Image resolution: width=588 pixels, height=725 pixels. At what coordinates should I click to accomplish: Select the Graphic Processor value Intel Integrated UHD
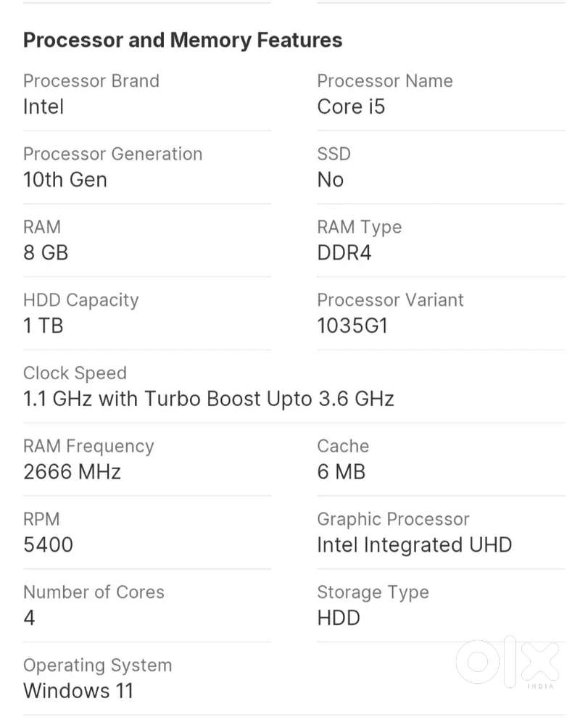(415, 545)
